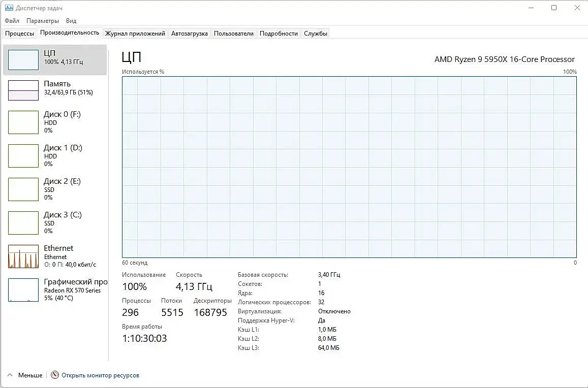The height and width of the screenshot is (388, 588).
Task: Open the Подробности tab
Action: [x=278, y=34]
